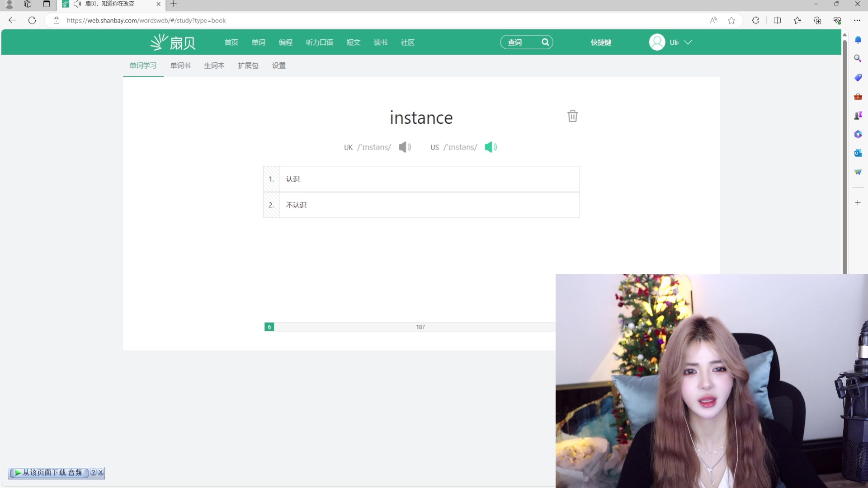Screen dimensions: 868x488
Task: Open 单词 in top navigation
Action: coord(259,42)
